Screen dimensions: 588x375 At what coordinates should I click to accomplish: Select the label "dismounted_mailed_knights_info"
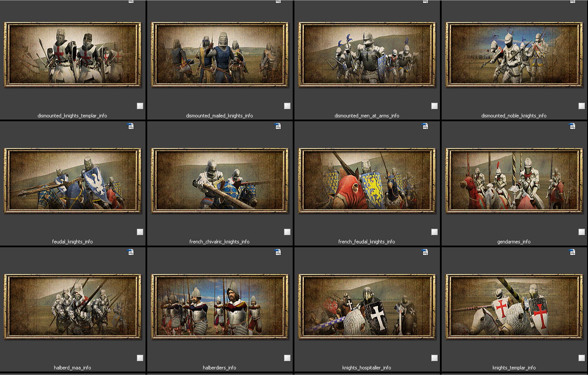(x=220, y=116)
